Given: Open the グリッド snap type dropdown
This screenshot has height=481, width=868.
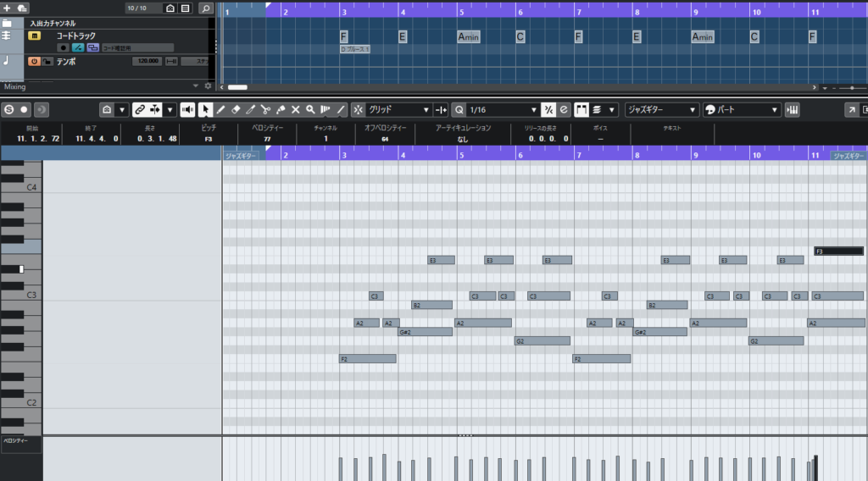Looking at the screenshot, I should (x=426, y=110).
